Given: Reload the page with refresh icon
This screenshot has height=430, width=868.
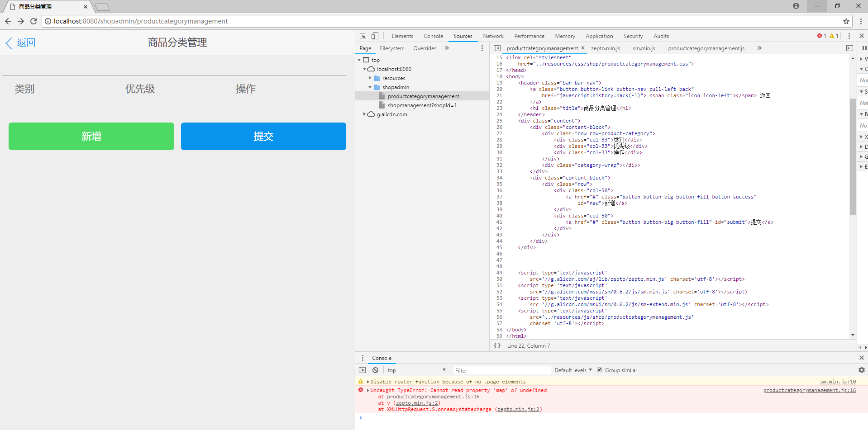Looking at the screenshot, I should tap(33, 21).
